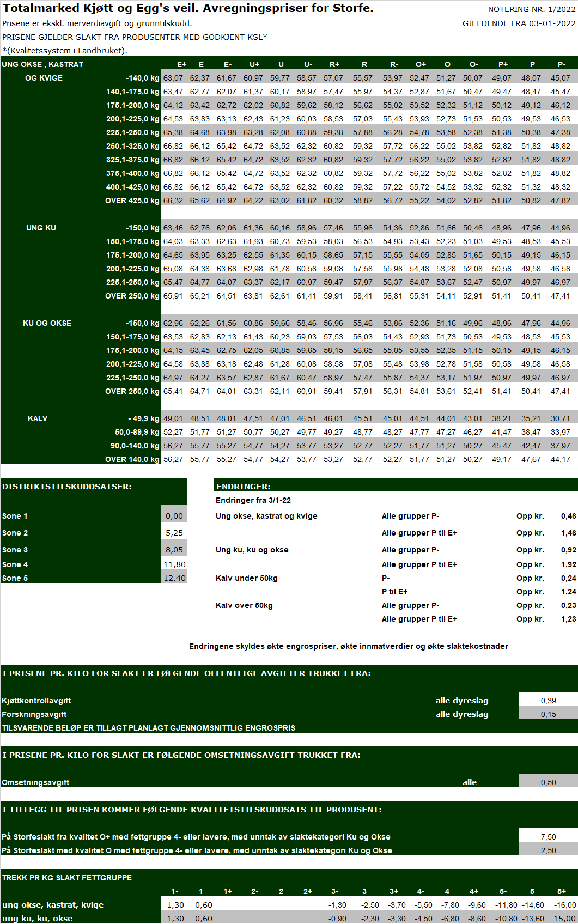
Task: Click the "ENDRINGER:" heading
Action: (x=244, y=487)
